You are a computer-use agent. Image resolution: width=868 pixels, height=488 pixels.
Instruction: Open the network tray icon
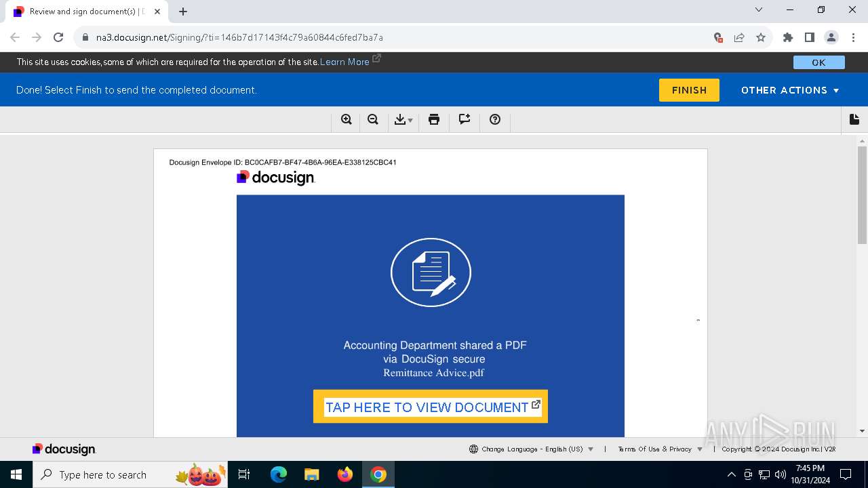(x=764, y=474)
